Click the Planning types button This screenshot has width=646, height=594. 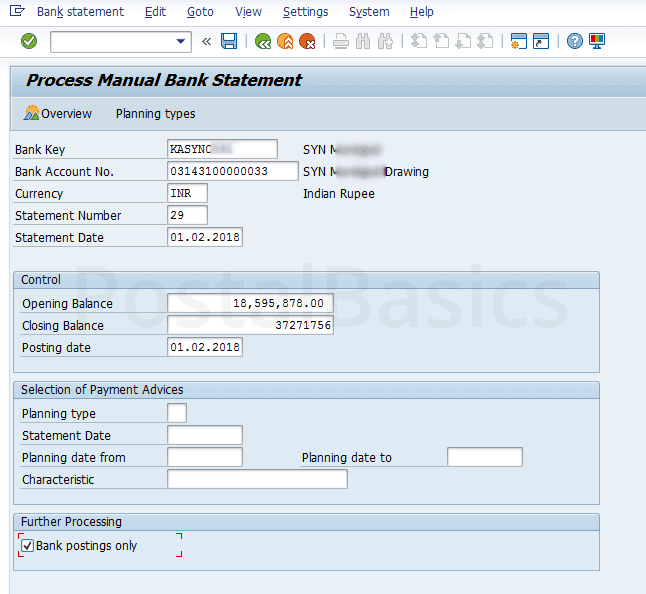point(155,113)
